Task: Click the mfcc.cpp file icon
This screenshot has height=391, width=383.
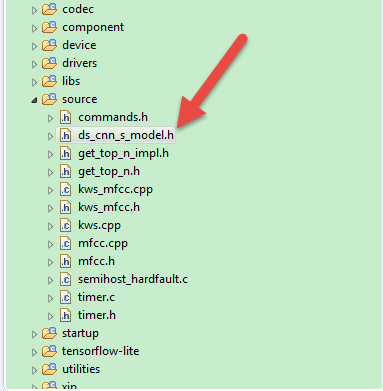Action: (66, 244)
